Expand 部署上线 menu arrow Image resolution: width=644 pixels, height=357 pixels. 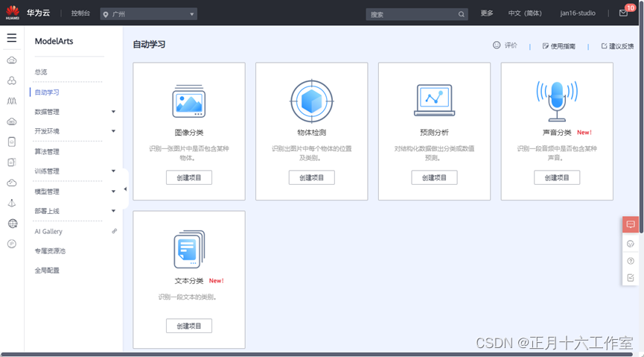pyautogui.click(x=113, y=211)
